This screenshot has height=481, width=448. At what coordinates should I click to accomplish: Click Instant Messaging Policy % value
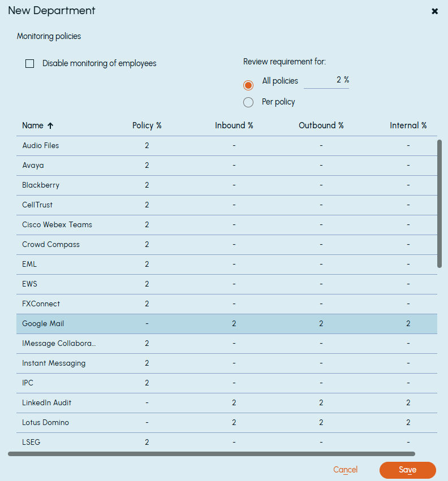tap(147, 363)
